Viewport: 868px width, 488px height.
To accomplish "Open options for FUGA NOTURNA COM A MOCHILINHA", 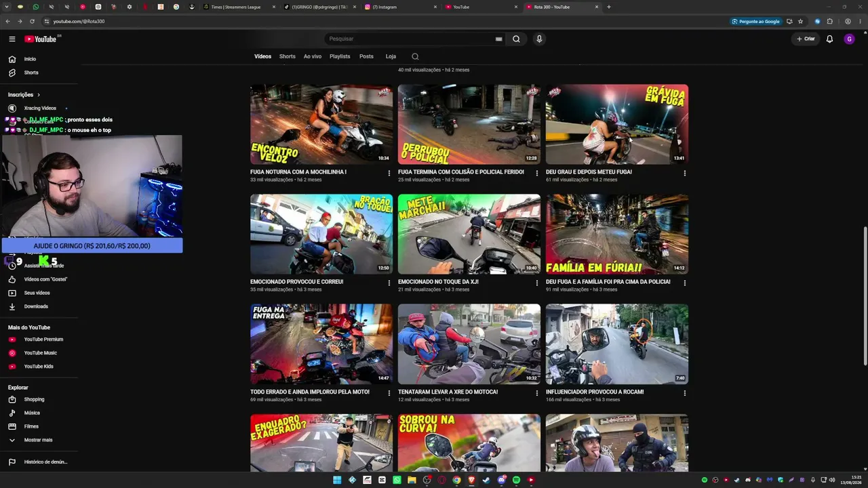I will point(389,174).
